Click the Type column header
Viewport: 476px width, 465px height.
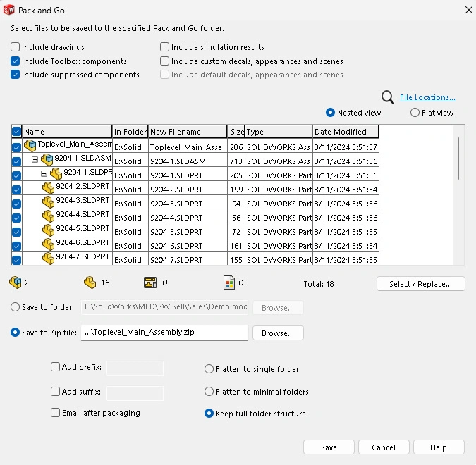tap(279, 132)
